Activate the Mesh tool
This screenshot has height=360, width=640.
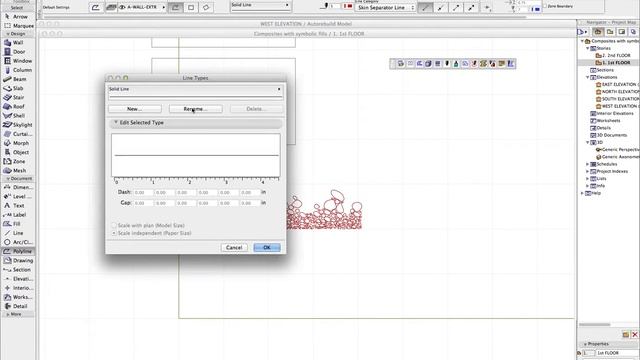coord(18,171)
